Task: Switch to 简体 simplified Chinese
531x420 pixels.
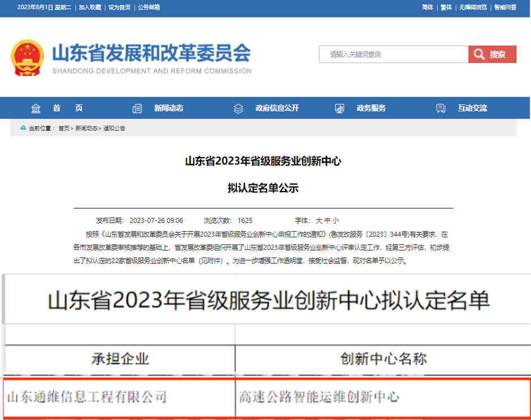Action: tap(428, 7)
